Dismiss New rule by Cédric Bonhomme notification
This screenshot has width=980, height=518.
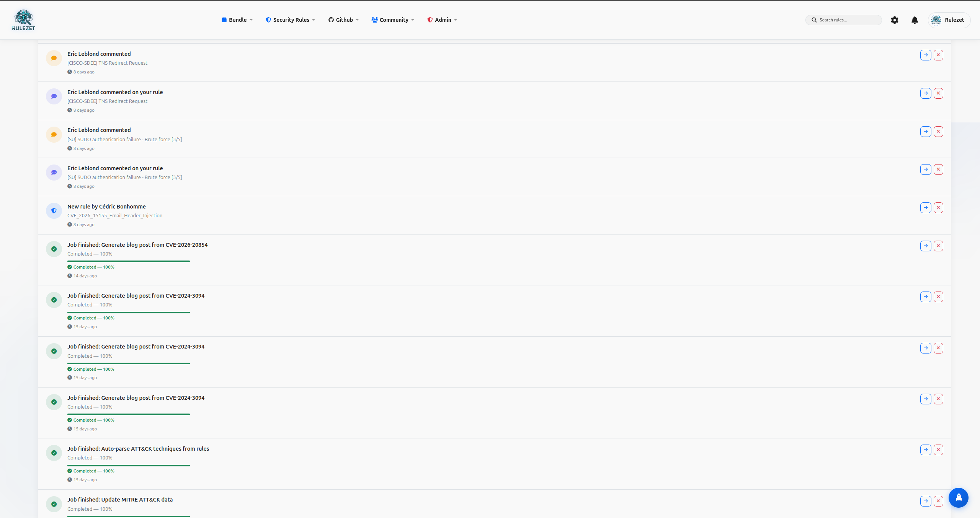click(x=938, y=208)
